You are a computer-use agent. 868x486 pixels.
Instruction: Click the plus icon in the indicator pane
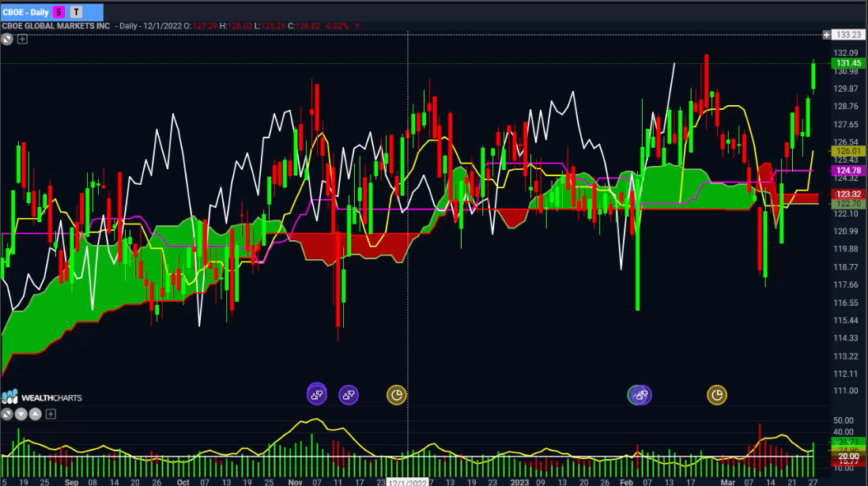pos(51,414)
